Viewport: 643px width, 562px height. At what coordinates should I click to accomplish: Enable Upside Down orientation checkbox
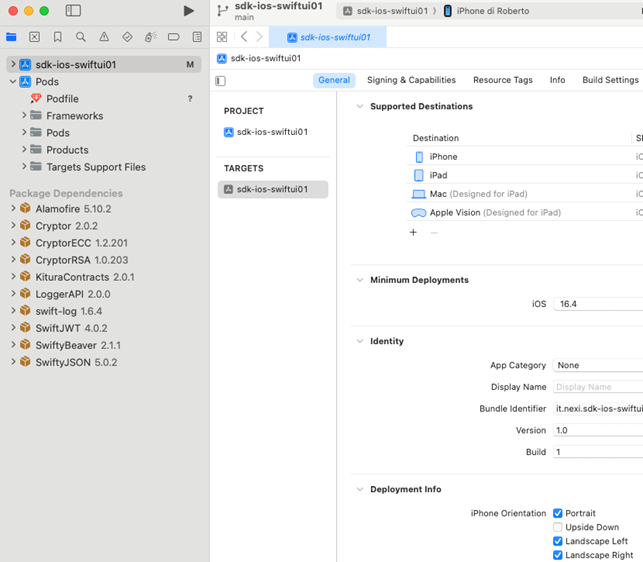click(x=558, y=527)
